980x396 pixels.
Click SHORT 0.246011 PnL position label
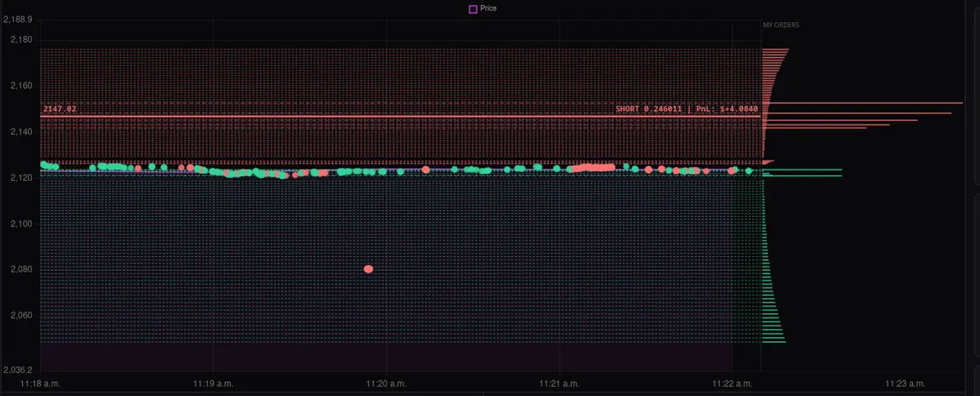pos(687,109)
